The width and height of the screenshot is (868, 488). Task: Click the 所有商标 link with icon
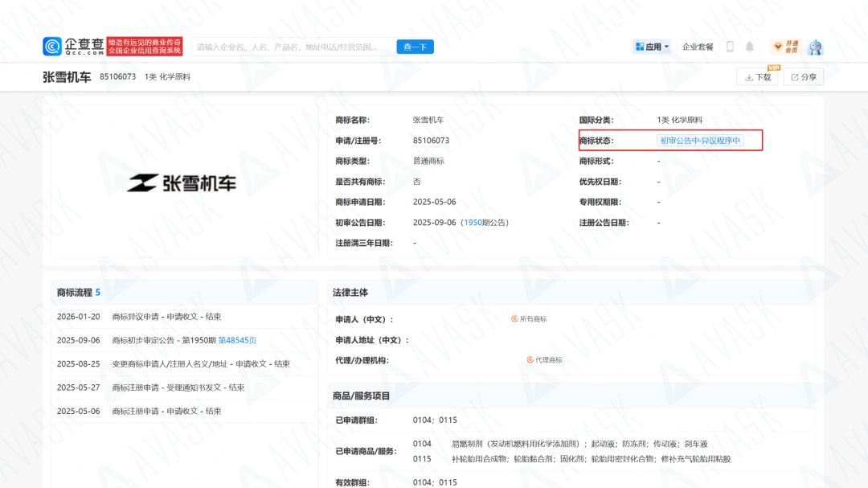coord(529,319)
